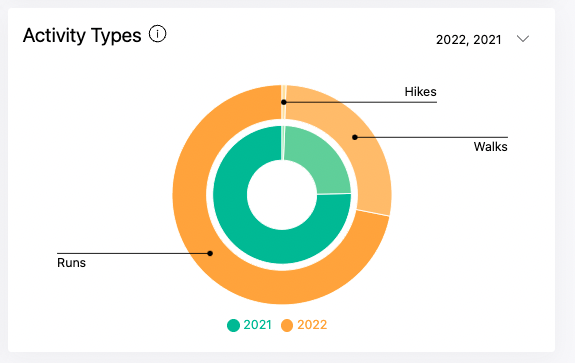Expand the year selector chevron
Image resolution: width=575 pixels, height=363 pixels.
523,38
